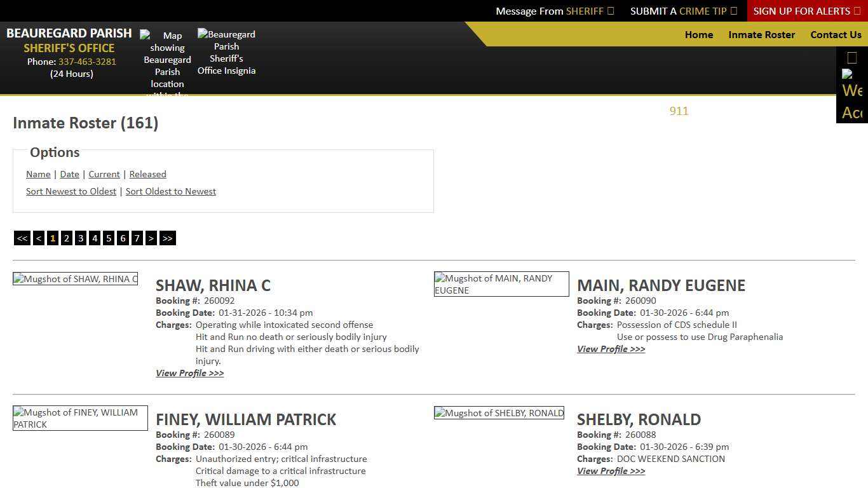The height and width of the screenshot is (488, 868).
Task: Apply Sort Newest to Oldest ordering
Action: point(71,191)
